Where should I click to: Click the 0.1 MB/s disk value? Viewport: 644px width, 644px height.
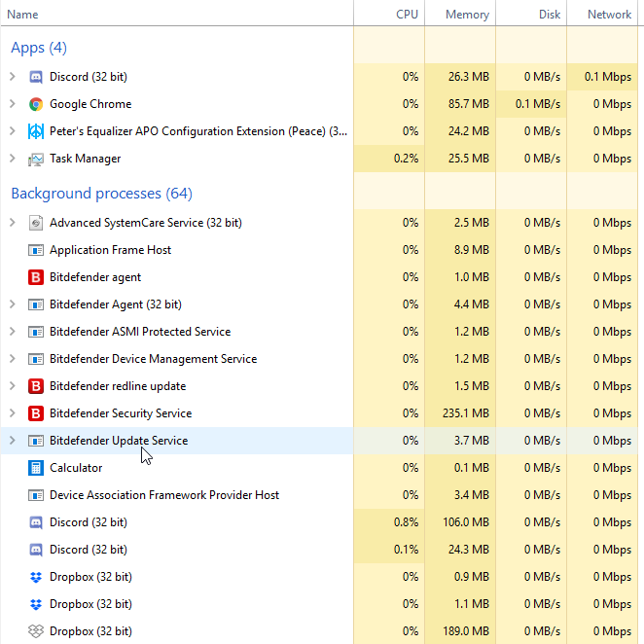[538, 104]
